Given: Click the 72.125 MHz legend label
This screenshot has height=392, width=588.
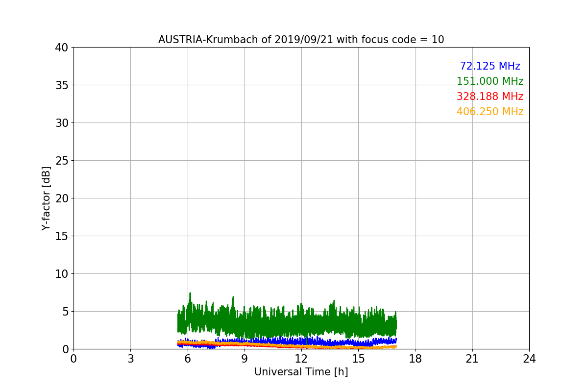Looking at the screenshot, I should [490, 66].
